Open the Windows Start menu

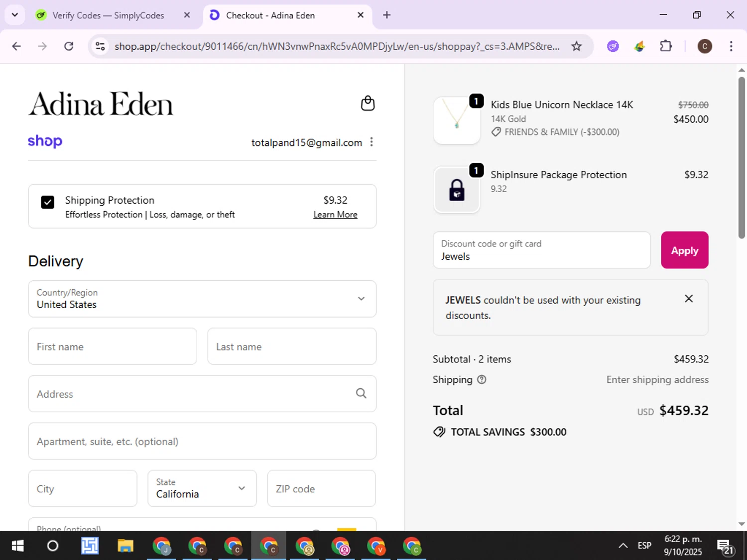tap(17, 546)
